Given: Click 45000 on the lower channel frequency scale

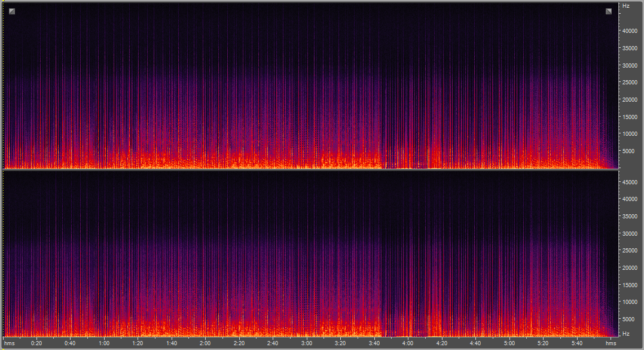Looking at the screenshot, I should [630, 181].
